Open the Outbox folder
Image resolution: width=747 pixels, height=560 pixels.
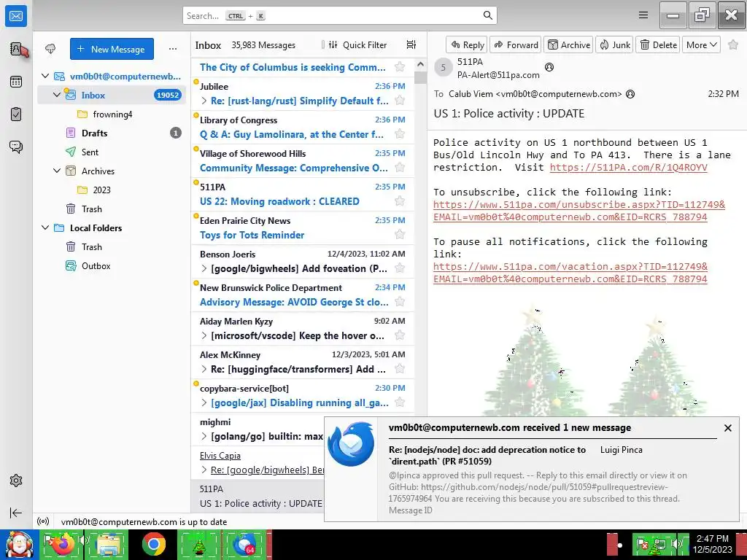[x=112, y=265]
